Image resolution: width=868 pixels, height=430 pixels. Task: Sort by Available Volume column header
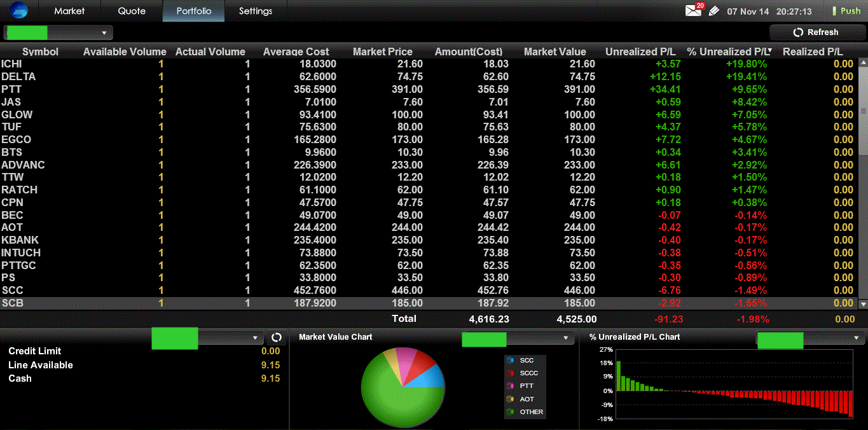[125, 52]
